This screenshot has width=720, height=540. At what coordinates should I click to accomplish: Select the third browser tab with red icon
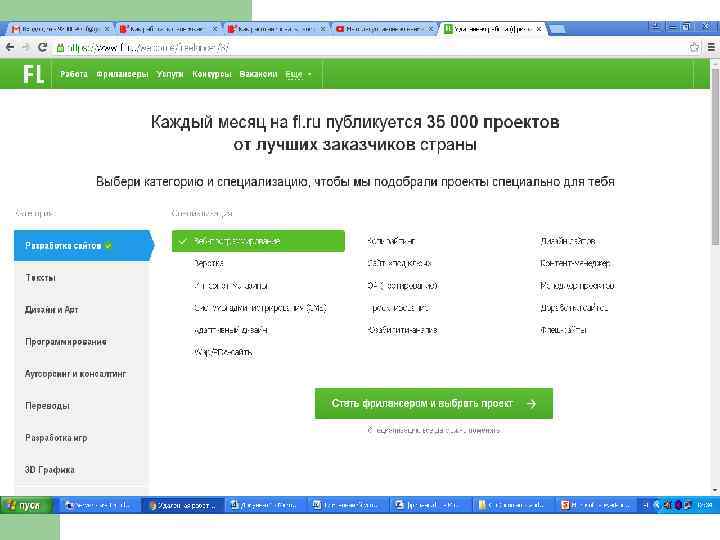(276, 28)
